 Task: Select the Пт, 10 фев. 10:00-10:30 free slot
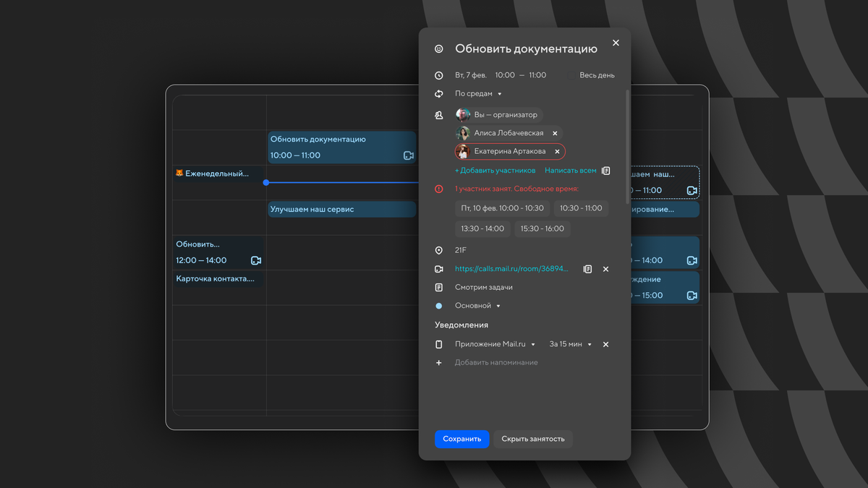click(502, 208)
